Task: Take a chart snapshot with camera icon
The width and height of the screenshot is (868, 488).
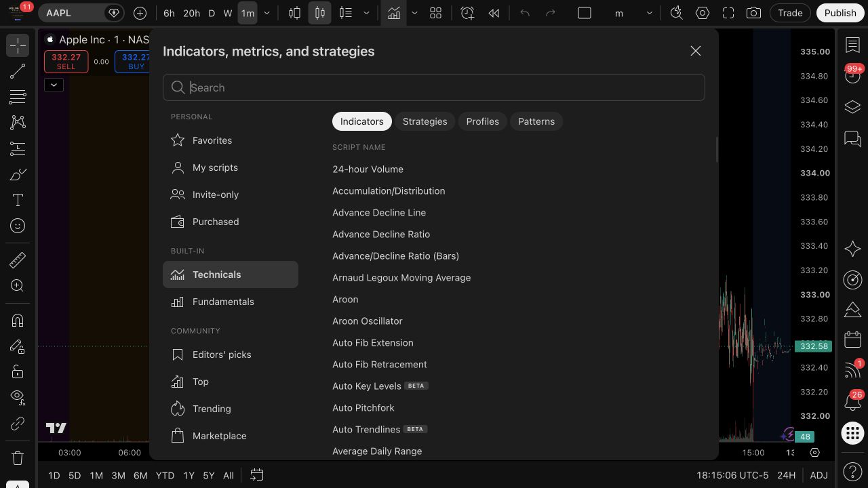Action: pyautogui.click(x=753, y=13)
